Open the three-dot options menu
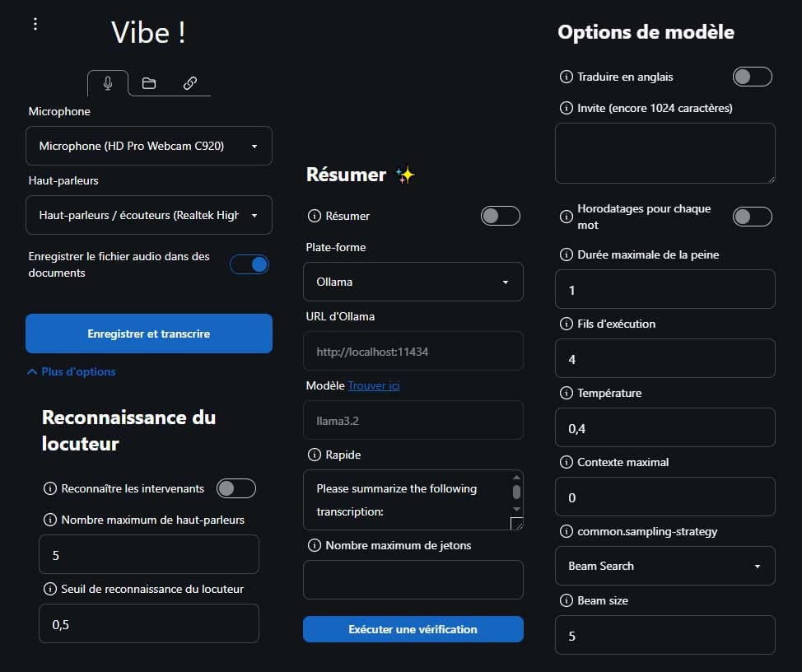The width and height of the screenshot is (802, 672). [x=35, y=24]
